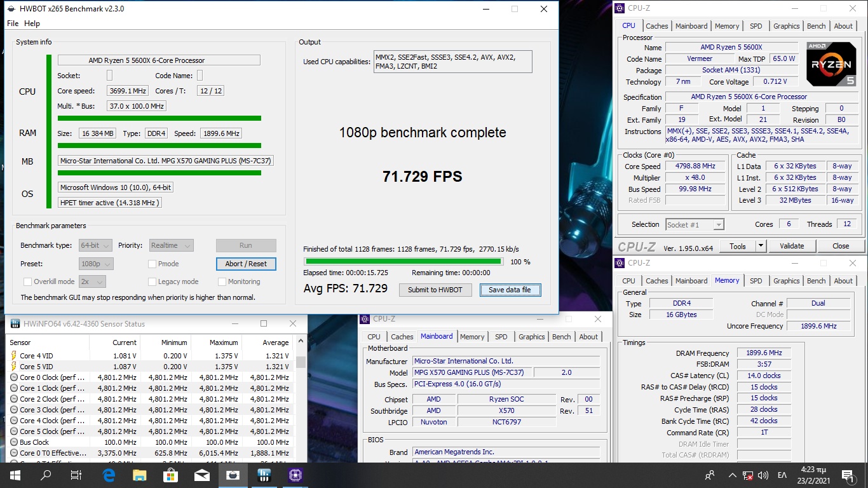Switch to HWiNFO64 taskbar icon

coord(264,475)
